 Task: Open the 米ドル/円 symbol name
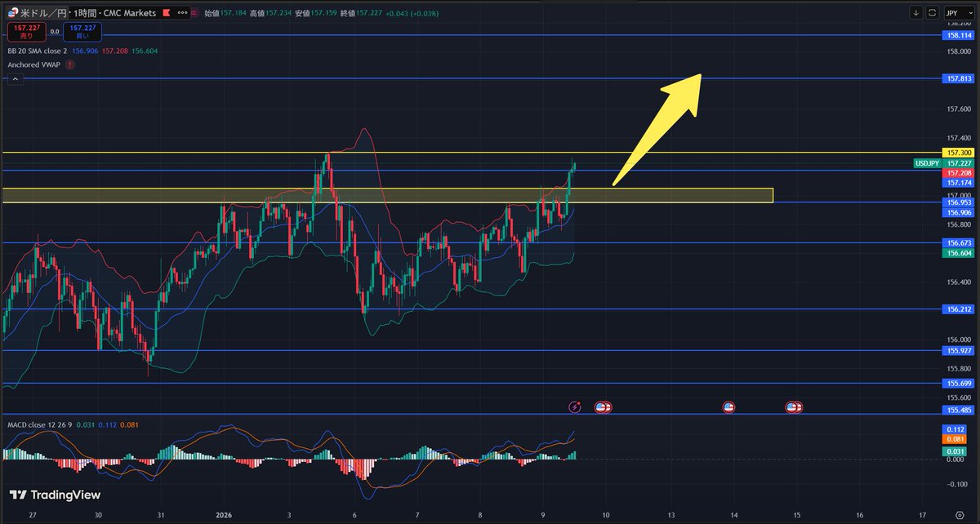click(x=42, y=13)
